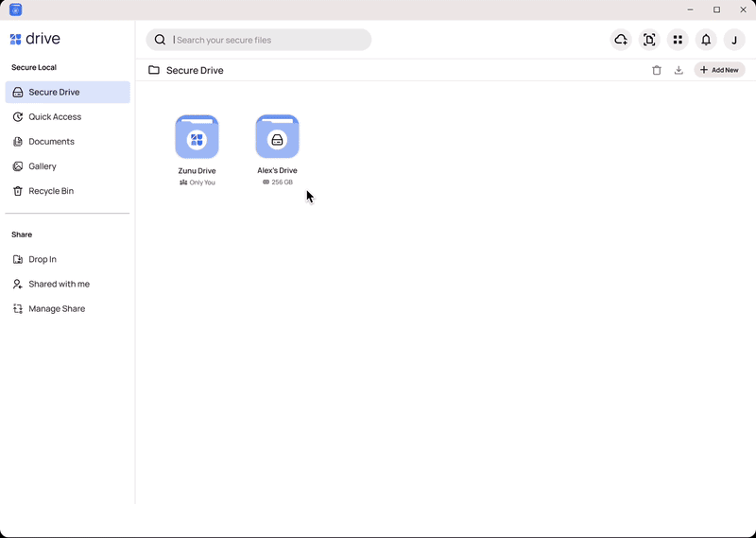
Task: Click the drive logo in sidebar
Action: click(35, 40)
